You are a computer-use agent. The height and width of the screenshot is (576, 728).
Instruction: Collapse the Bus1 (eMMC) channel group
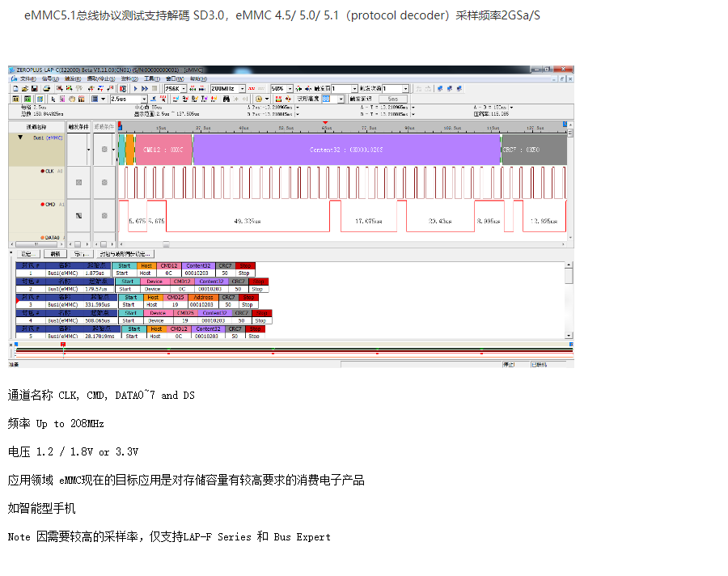[x=20, y=138]
